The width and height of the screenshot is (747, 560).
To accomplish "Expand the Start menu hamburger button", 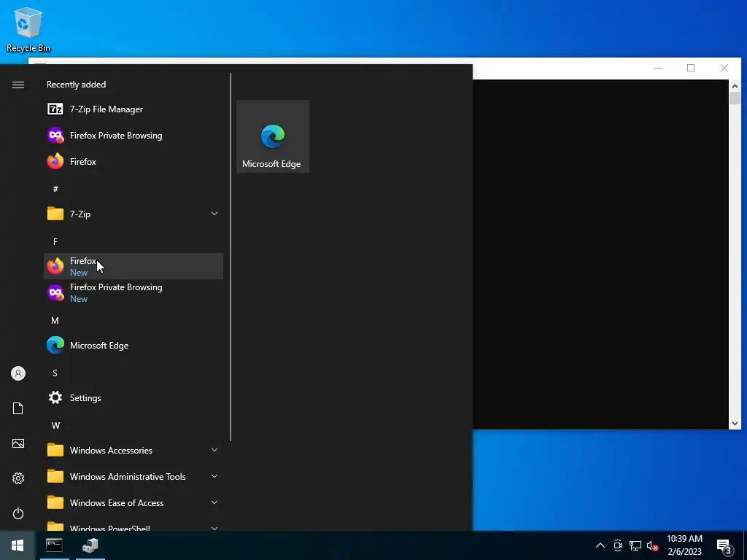I will 18,85.
